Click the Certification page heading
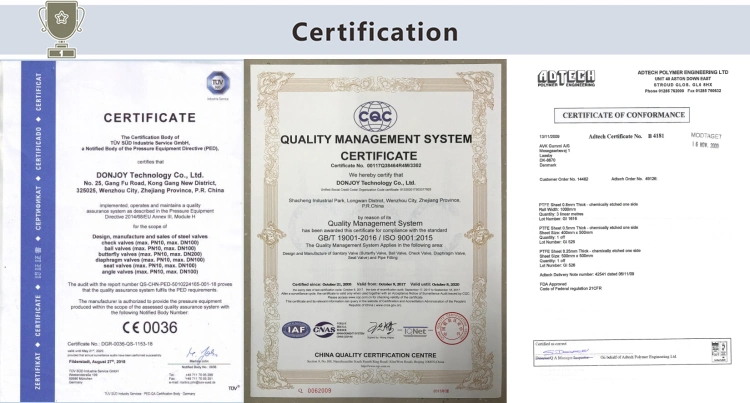This screenshot has height=403, width=750. [x=374, y=29]
